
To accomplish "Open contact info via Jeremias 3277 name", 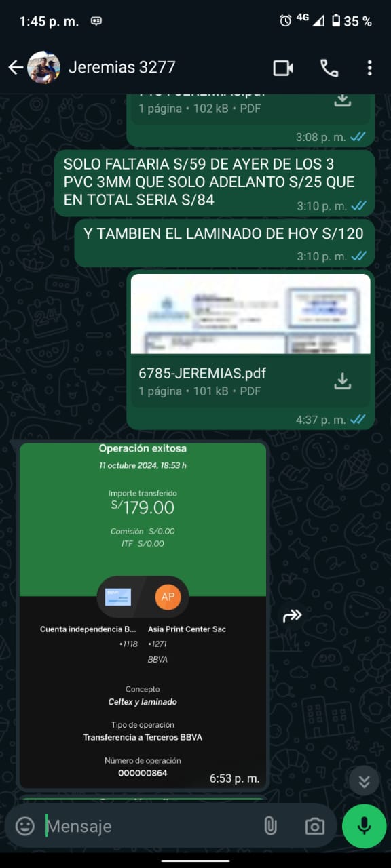I will pyautogui.click(x=122, y=67).
